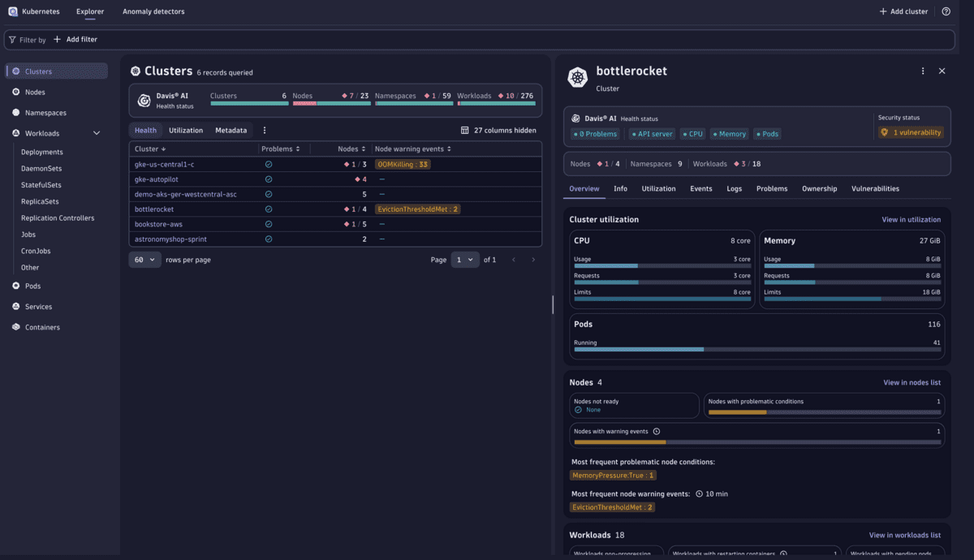The image size is (974, 560).
Task: Click info icon beside Nodes with warning events
Action: click(657, 431)
